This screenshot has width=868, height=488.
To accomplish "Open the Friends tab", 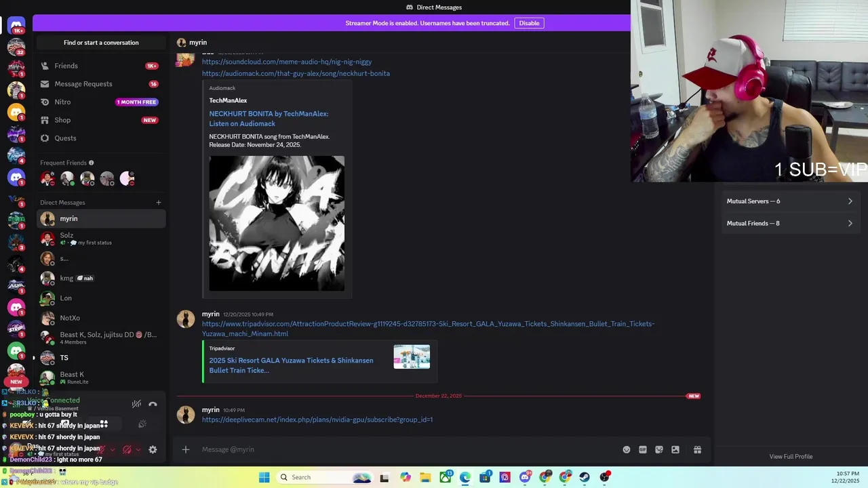I will pos(101,66).
